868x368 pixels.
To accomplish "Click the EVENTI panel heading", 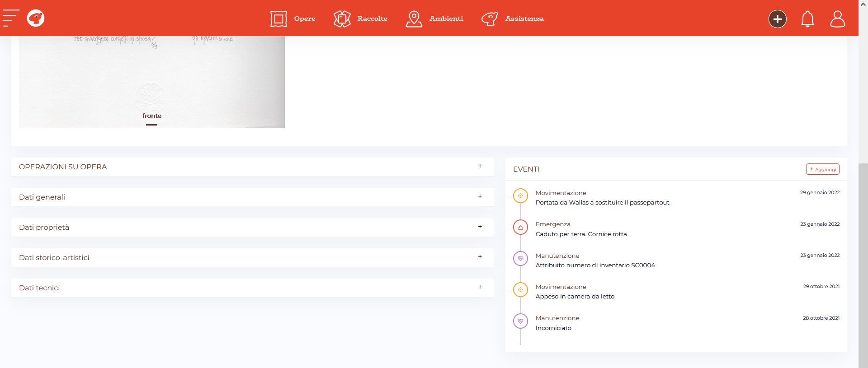I will pos(526,169).
